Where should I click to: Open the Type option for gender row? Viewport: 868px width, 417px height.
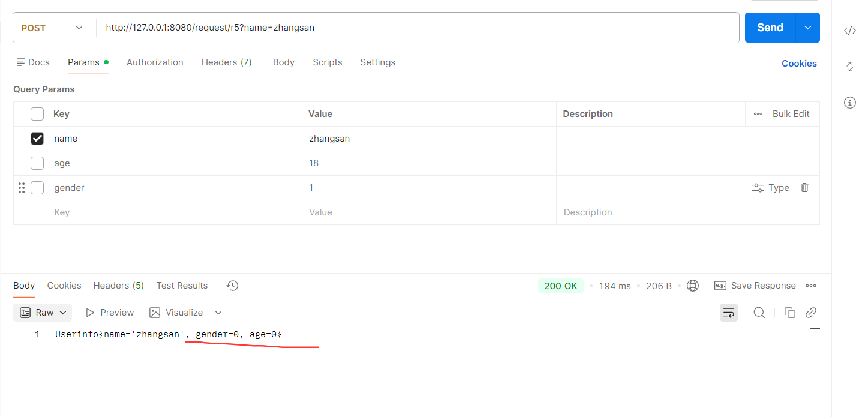tap(771, 188)
